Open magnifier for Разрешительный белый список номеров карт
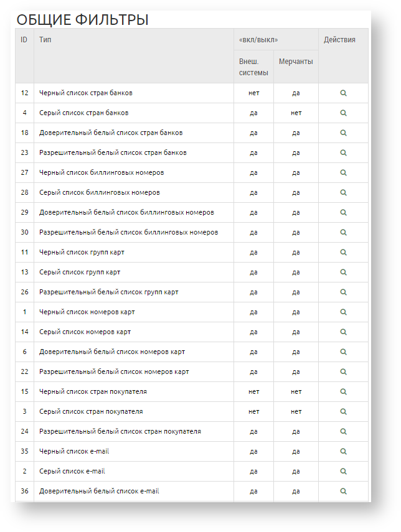The height and width of the screenshot is (532, 401). tap(343, 372)
